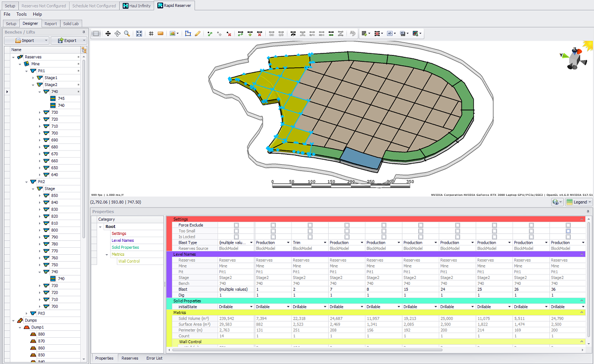Activate the magnifier zoom tool
The width and height of the screenshot is (594, 364).
pos(127,34)
